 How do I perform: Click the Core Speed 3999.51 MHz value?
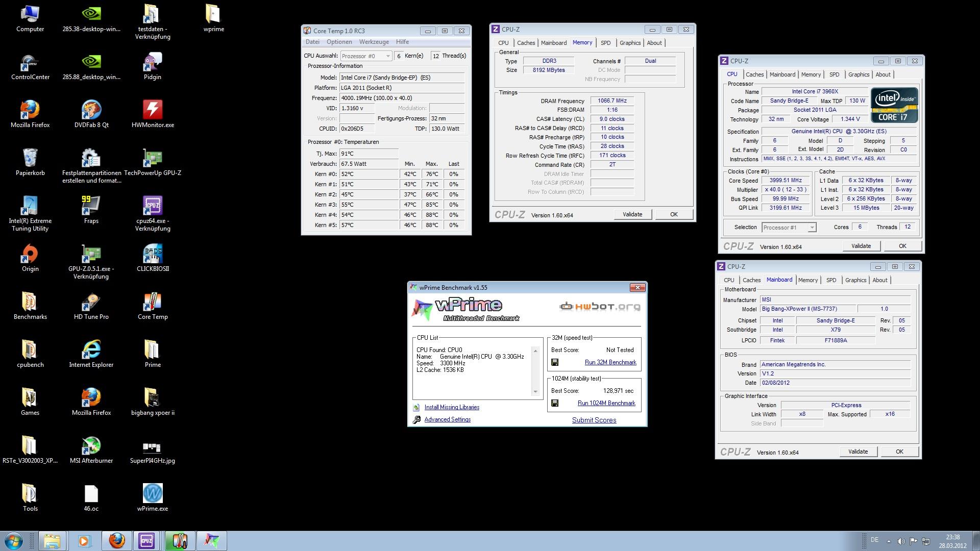[x=786, y=181]
